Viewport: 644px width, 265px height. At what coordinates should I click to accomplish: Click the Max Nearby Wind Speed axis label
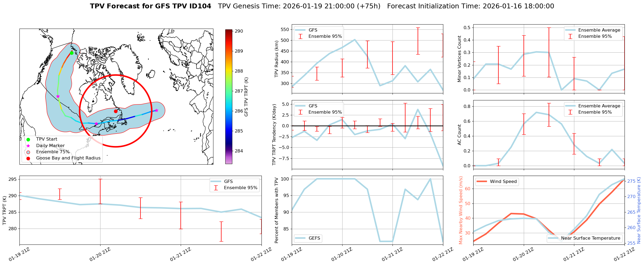[461, 210]
